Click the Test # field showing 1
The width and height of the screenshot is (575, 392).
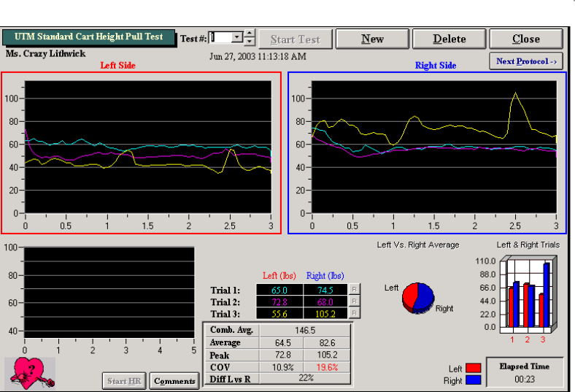pos(221,37)
